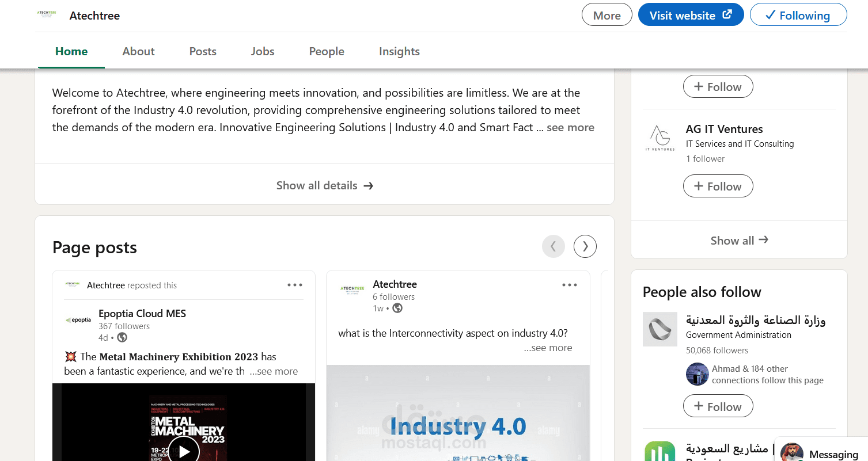Click 'IT Services and IT Consulting' text

(x=740, y=144)
